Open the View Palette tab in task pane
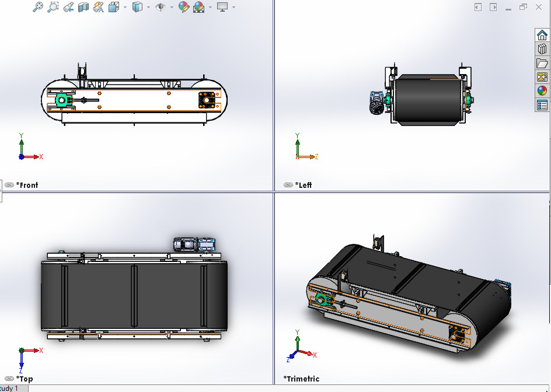The width and height of the screenshot is (551, 392). 542,77
